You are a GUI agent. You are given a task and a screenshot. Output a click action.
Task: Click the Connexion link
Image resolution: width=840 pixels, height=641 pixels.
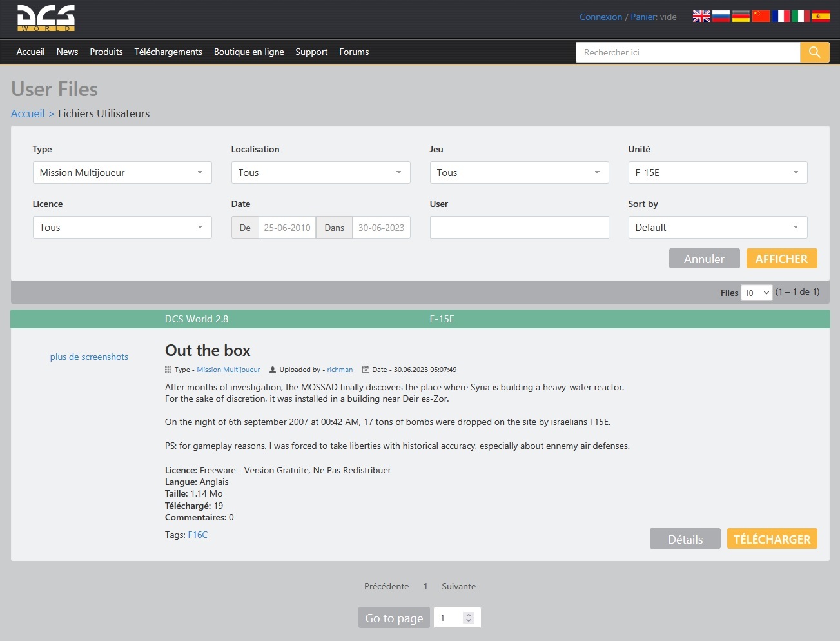tap(601, 17)
